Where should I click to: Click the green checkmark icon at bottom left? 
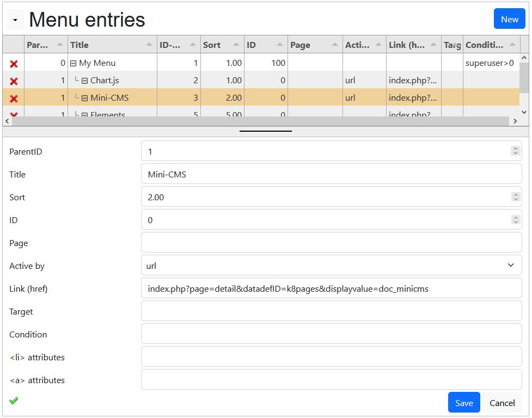[x=14, y=401]
